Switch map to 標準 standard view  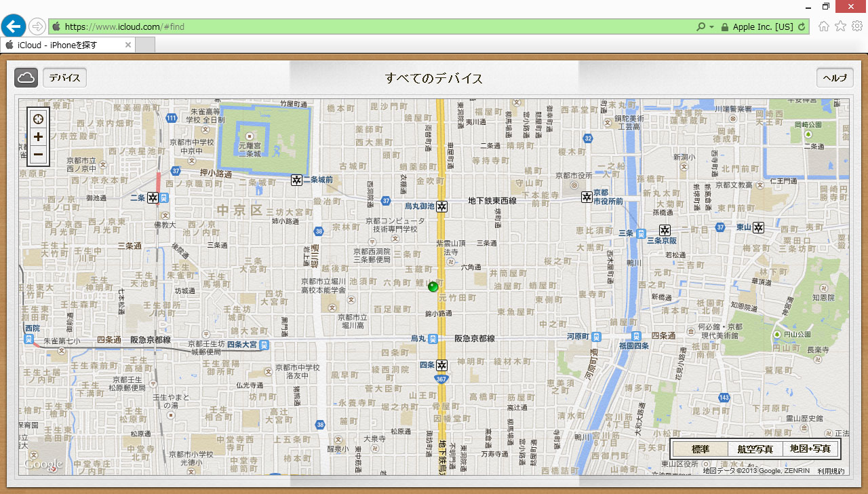(x=701, y=449)
